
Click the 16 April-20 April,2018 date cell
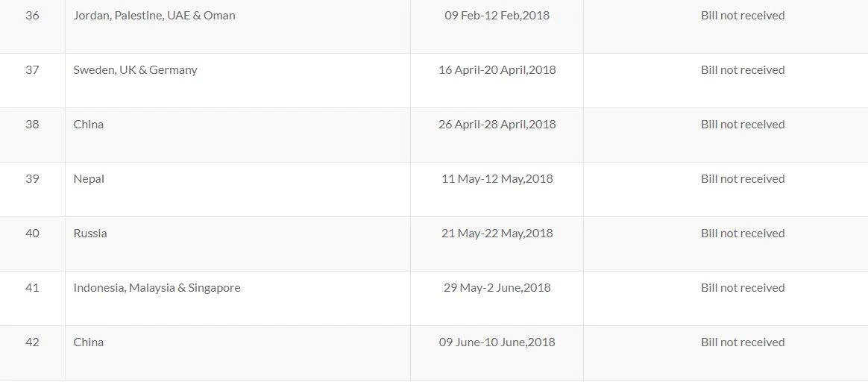tap(497, 69)
